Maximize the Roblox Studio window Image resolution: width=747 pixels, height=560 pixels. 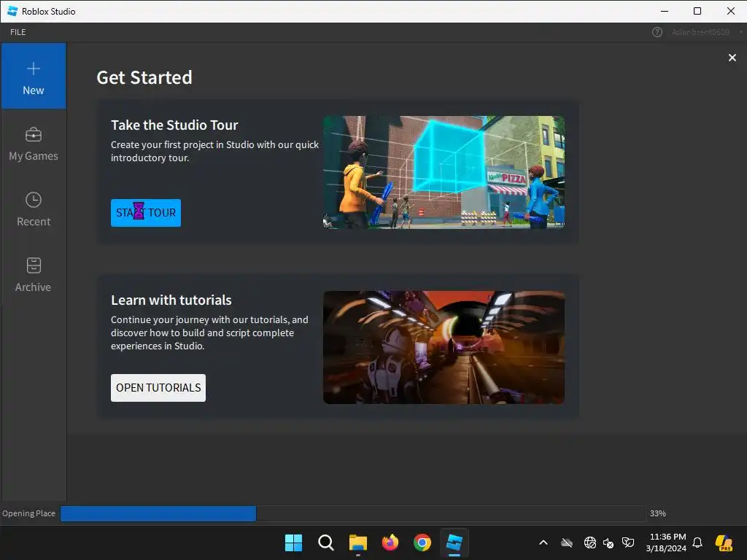697,11
